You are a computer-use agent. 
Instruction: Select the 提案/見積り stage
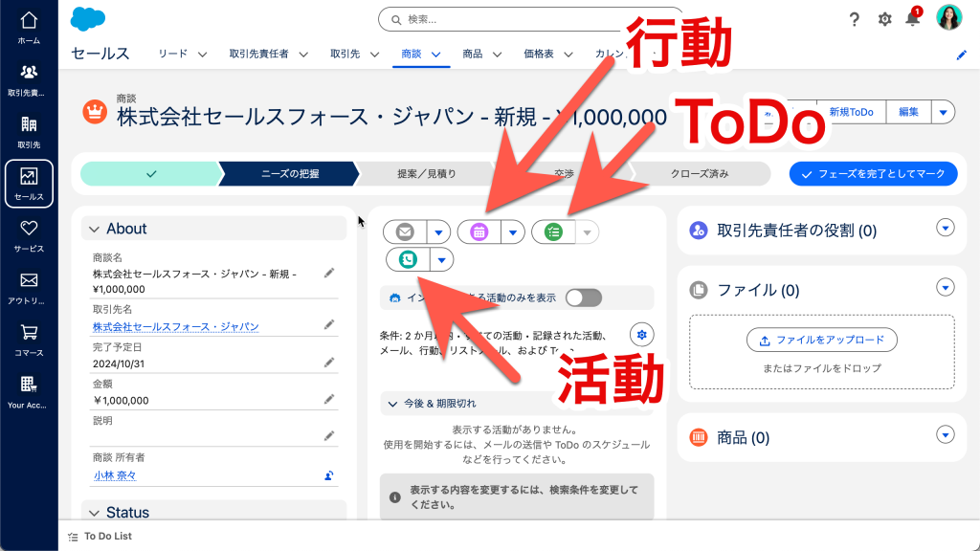(427, 174)
